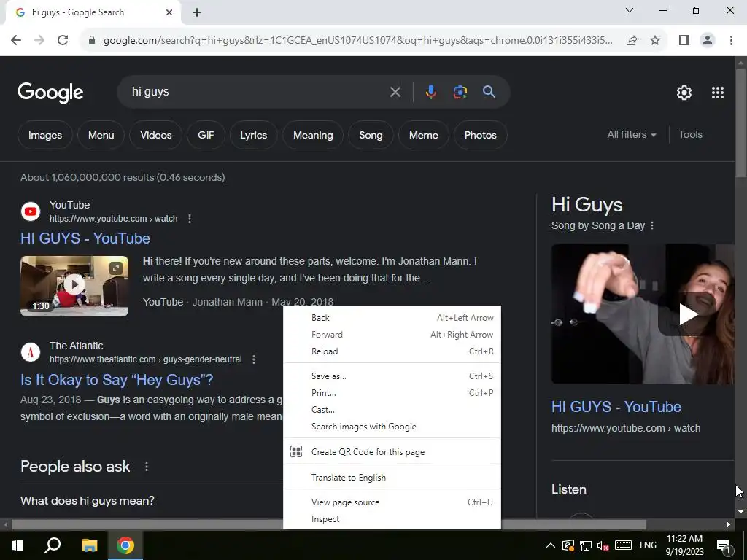Viewport: 747px width, 560px height.
Task: Bookmark this tab with the star icon
Action: pyautogui.click(x=655, y=40)
